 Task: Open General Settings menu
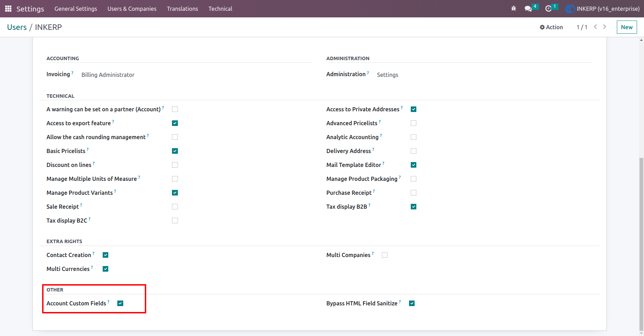pyautogui.click(x=76, y=9)
